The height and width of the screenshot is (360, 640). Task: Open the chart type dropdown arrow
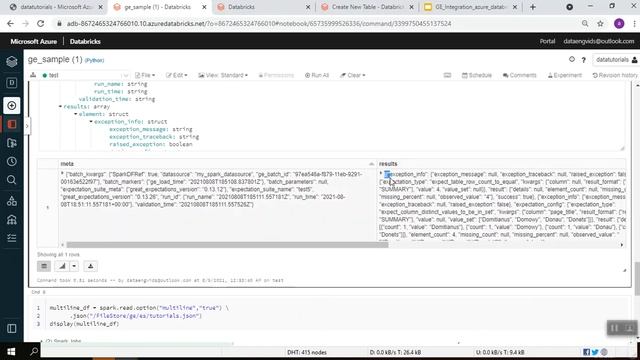(x=74, y=266)
